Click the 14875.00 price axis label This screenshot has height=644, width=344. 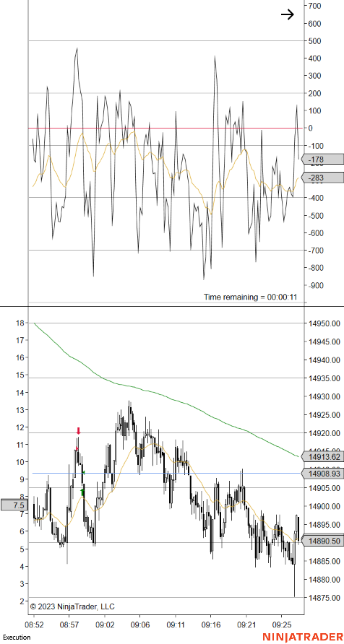[x=324, y=598]
